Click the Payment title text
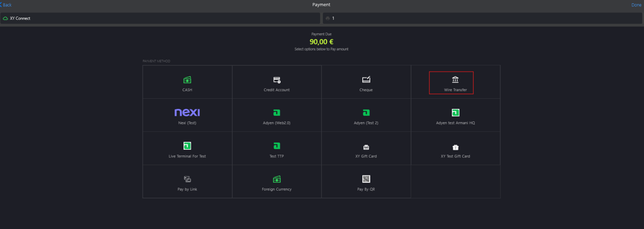 point(321,5)
